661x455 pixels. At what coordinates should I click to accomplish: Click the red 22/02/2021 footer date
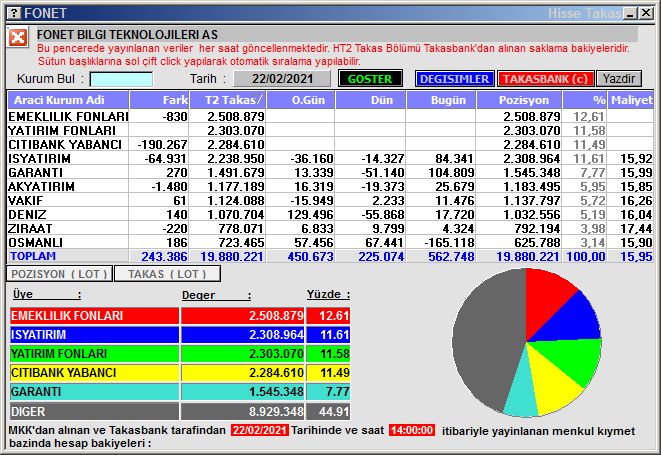tap(260, 430)
